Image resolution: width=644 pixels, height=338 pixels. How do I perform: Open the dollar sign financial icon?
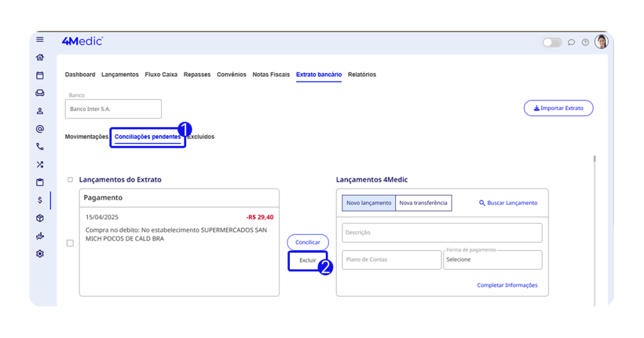pos(40,200)
